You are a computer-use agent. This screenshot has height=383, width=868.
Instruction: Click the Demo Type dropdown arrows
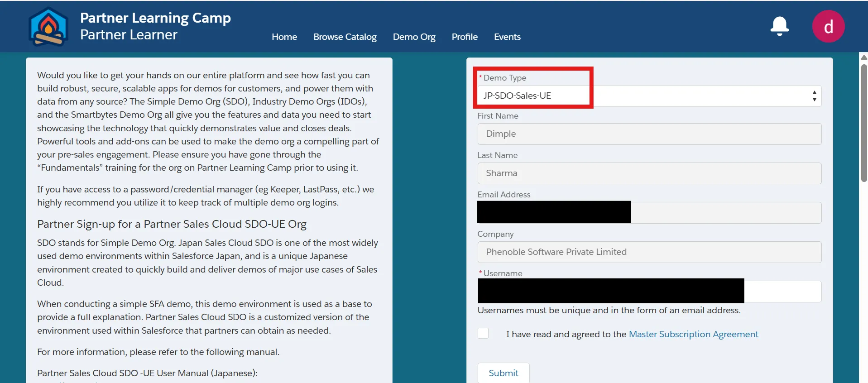pos(814,96)
